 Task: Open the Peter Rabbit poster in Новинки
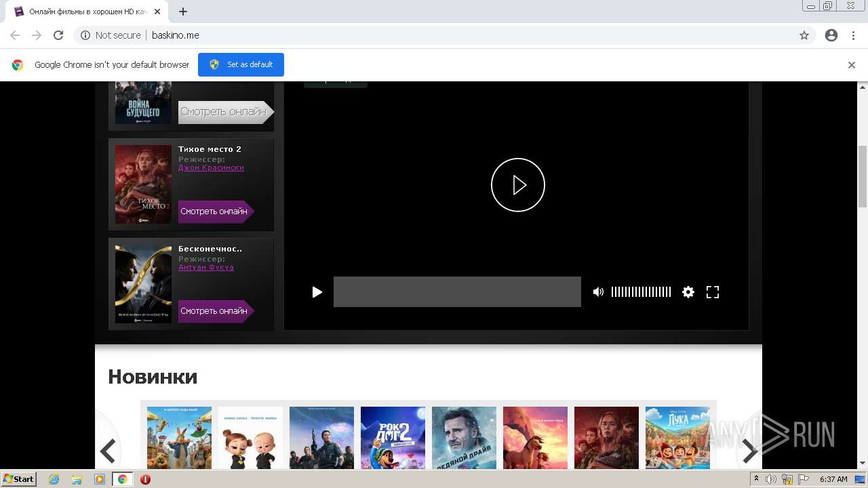click(179, 437)
